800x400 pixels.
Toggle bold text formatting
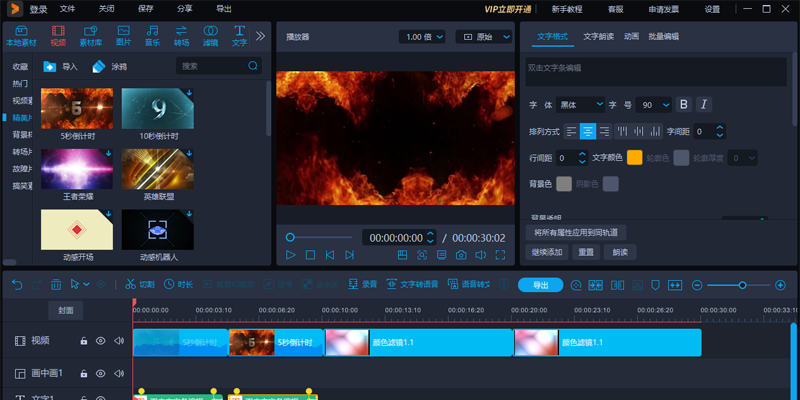[684, 105]
